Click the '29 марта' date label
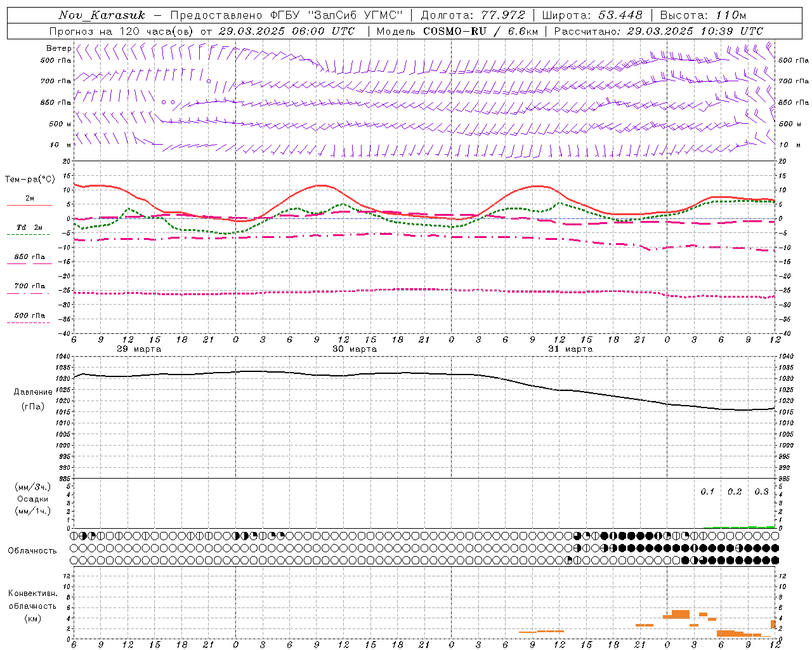This screenshot has height=650, width=812. [140, 349]
